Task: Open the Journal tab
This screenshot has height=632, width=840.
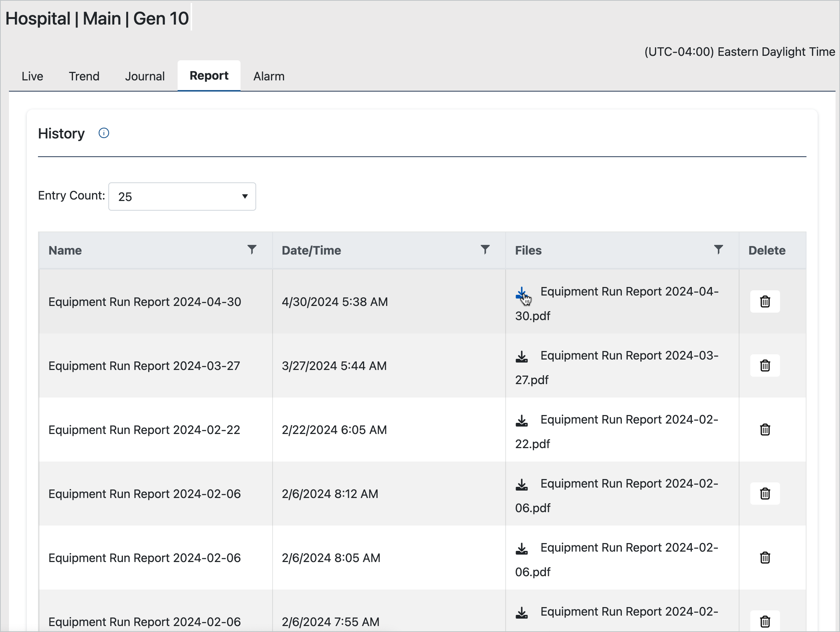Action: (x=145, y=76)
